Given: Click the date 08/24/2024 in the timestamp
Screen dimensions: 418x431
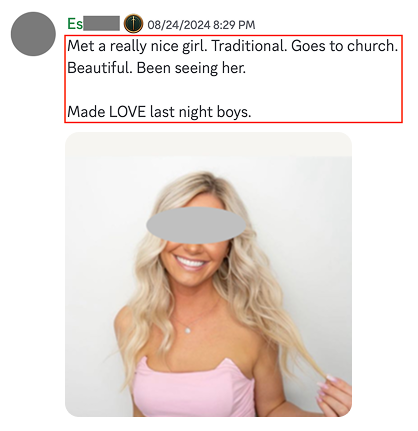Looking at the screenshot, I should (179, 25).
